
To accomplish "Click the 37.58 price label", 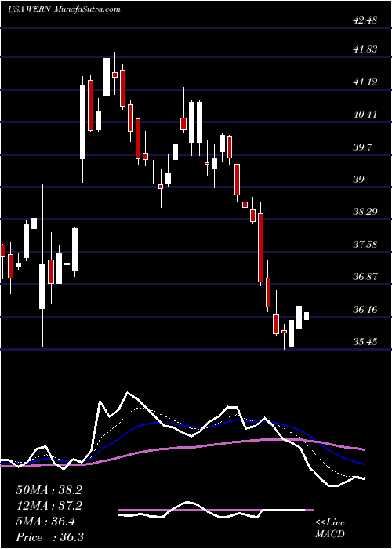I will pos(365,245).
